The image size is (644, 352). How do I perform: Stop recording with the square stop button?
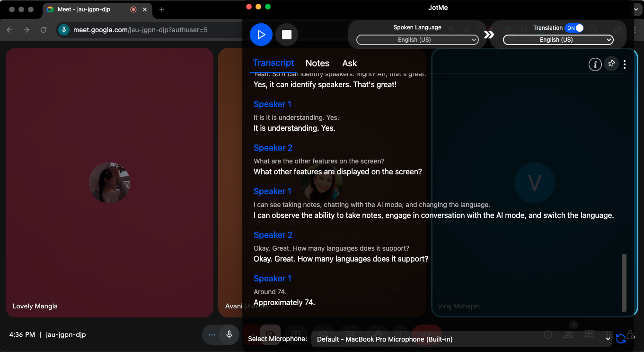[x=287, y=35]
